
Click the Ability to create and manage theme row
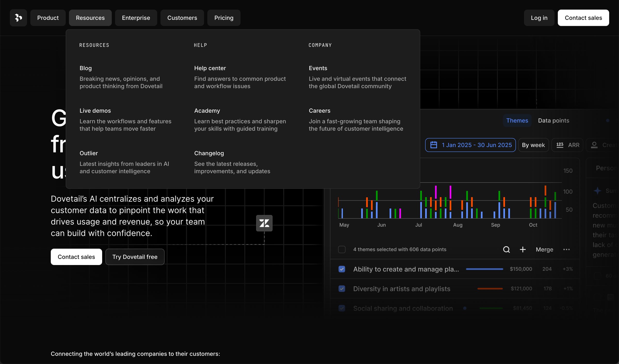point(455,269)
